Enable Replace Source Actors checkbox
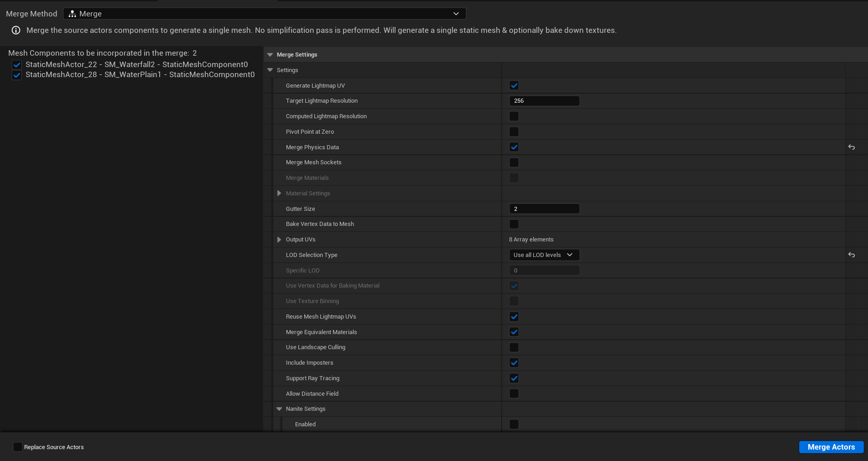Screen dimensions: 868x461 pyautogui.click(x=18, y=447)
